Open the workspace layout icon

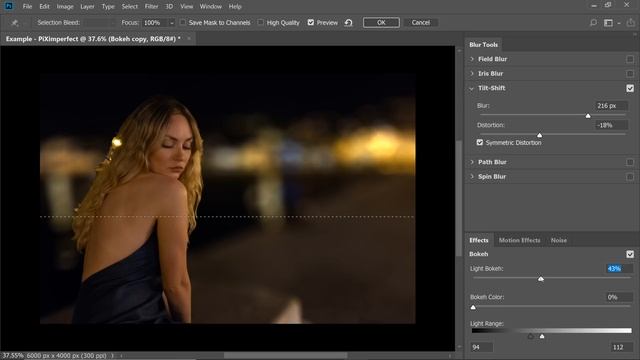(608, 23)
